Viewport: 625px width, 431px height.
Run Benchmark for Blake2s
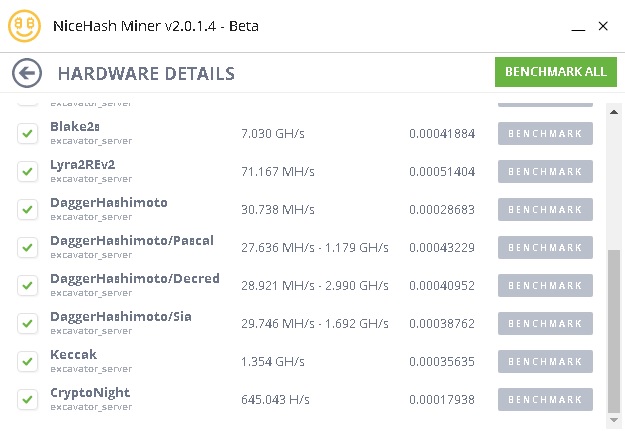point(545,133)
